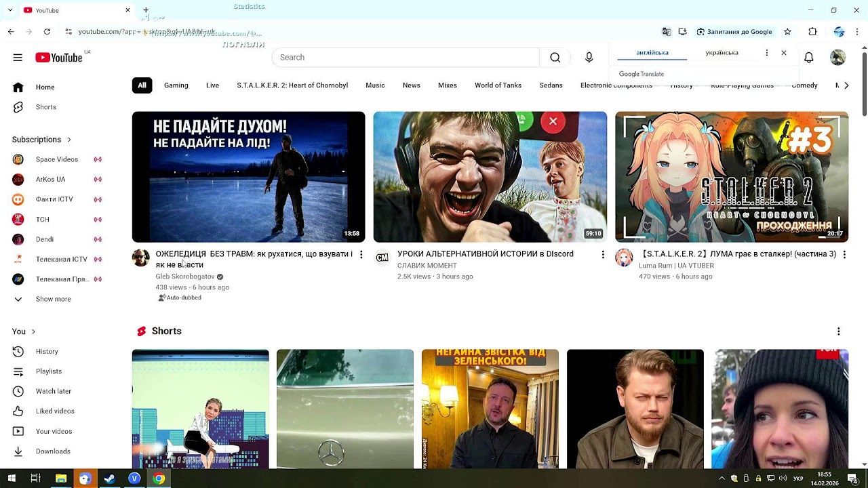Select the Sedans filter chip
Image resolution: width=868 pixels, height=488 pixels.
[x=551, y=85]
